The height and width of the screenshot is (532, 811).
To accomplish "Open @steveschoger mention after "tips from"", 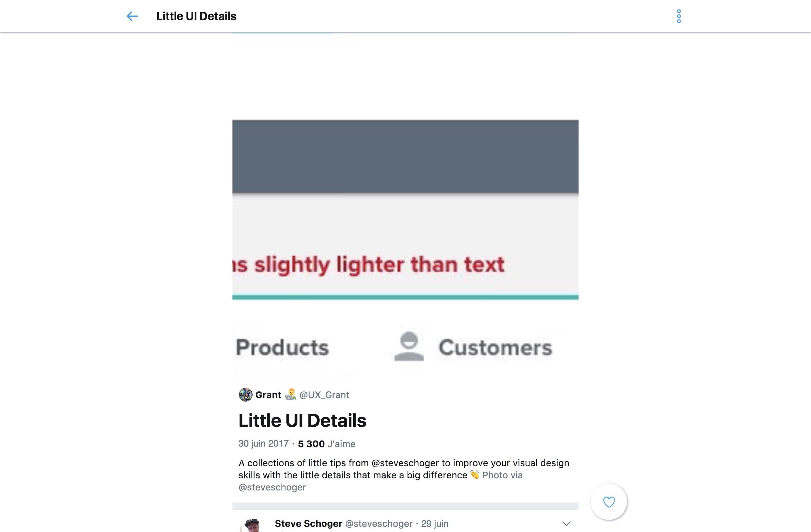I will (405, 463).
